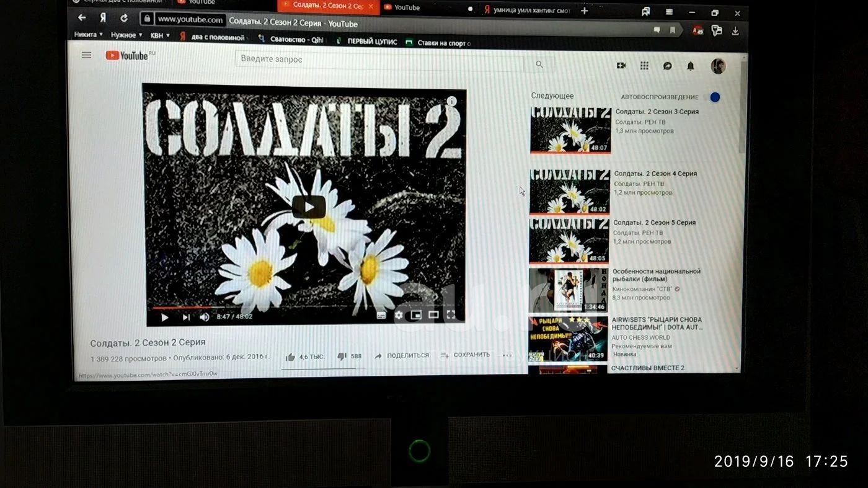Save the video via СОХРАНИТЬ

click(x=465, y=355)
